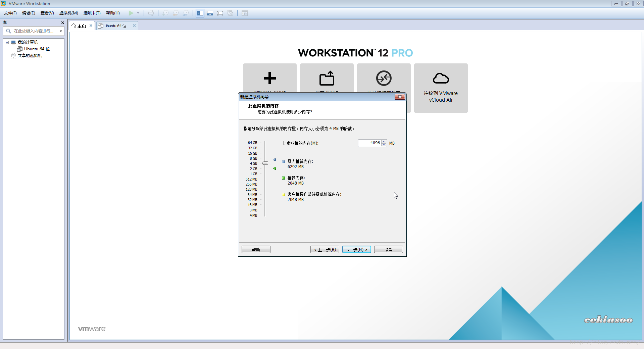Toggle the thumbnail bar view icon
Viewport: 644px width, 349px height.
click(210, 13)
